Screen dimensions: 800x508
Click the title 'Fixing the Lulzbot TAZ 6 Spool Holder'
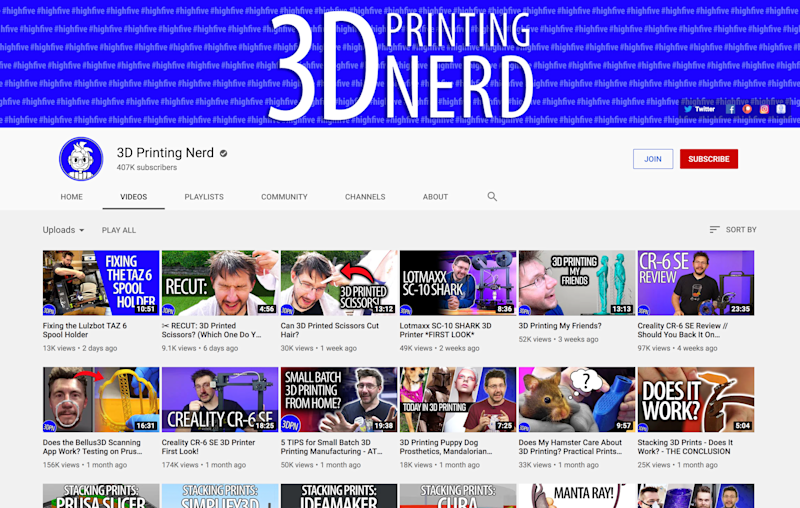[85, 330]
